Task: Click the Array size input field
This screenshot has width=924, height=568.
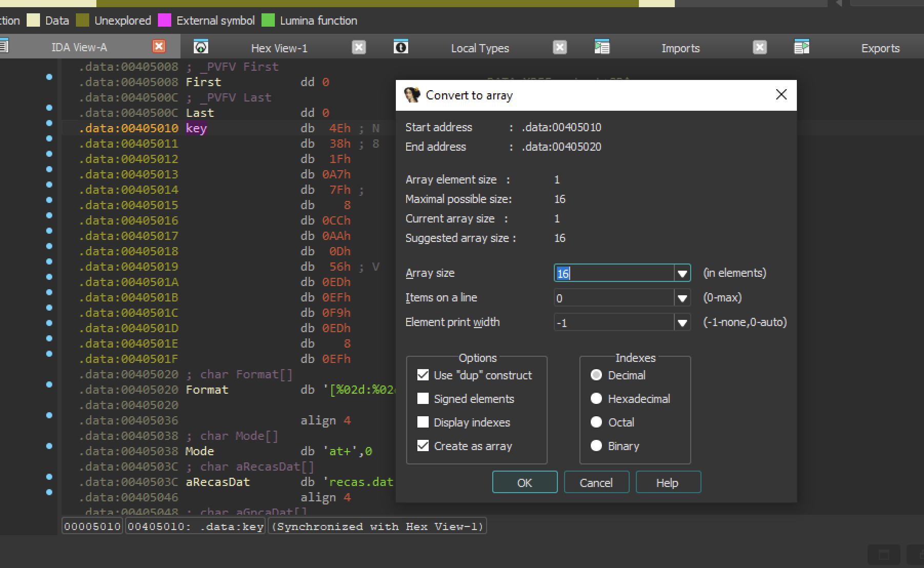Action: [614, 273]
